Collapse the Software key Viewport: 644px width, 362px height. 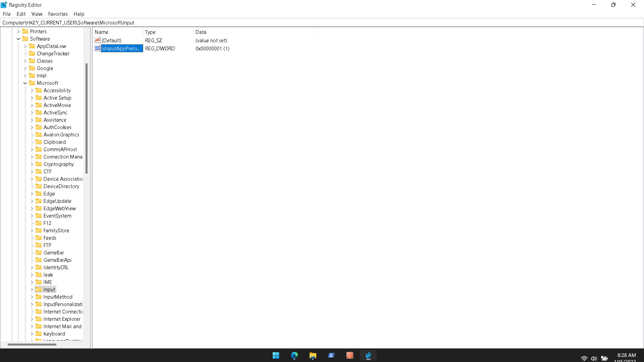pos(18,39)
